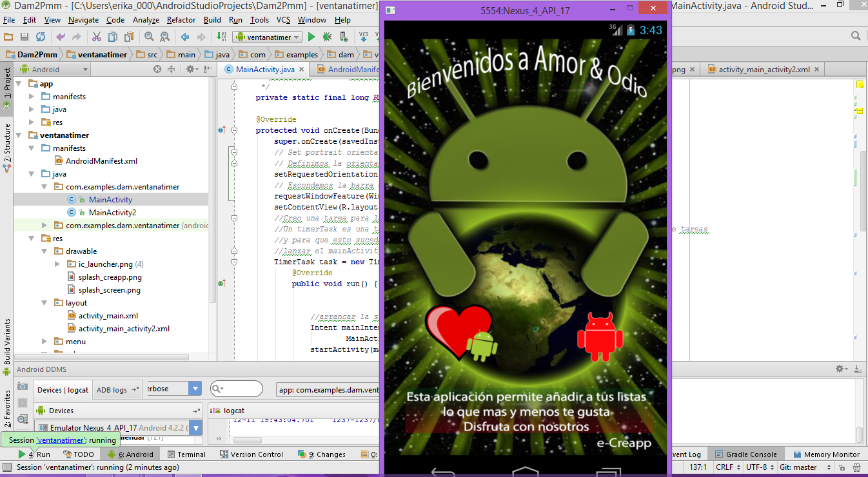The image size is (868, 477).
Task: Click the Open folder toolbar icon
Action: (8, 37)
